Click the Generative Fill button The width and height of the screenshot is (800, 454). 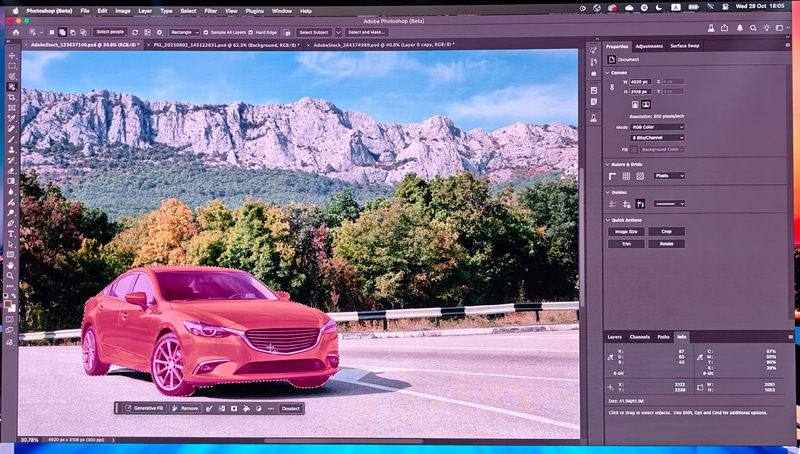[144, 408]
